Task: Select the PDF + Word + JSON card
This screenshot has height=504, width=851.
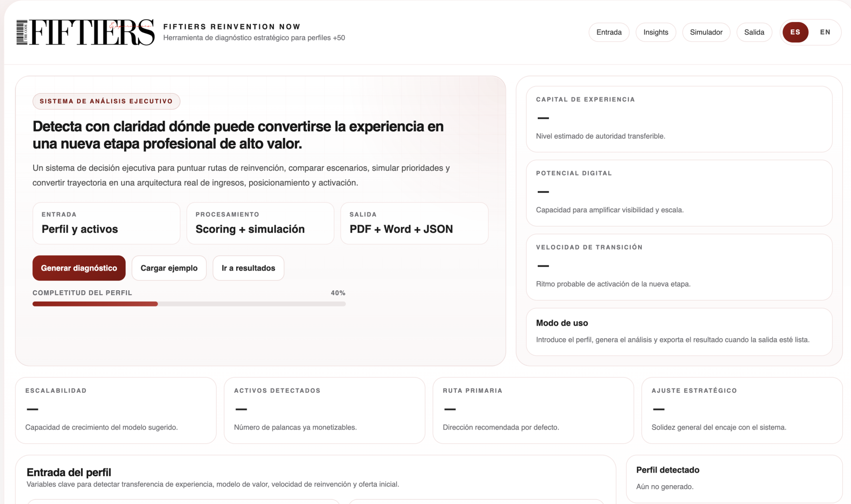Action: click(414, 223)
